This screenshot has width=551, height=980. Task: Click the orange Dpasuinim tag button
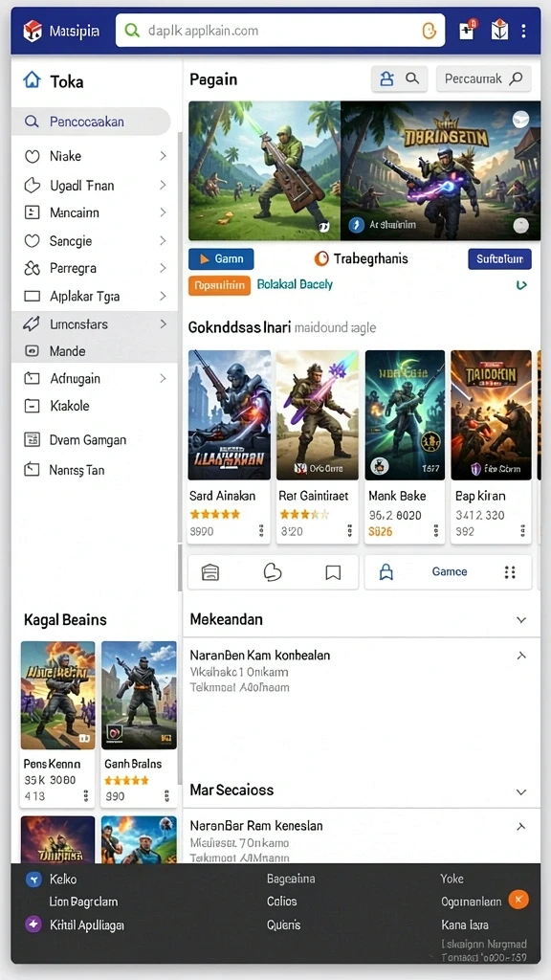click(x=219, y=285)
